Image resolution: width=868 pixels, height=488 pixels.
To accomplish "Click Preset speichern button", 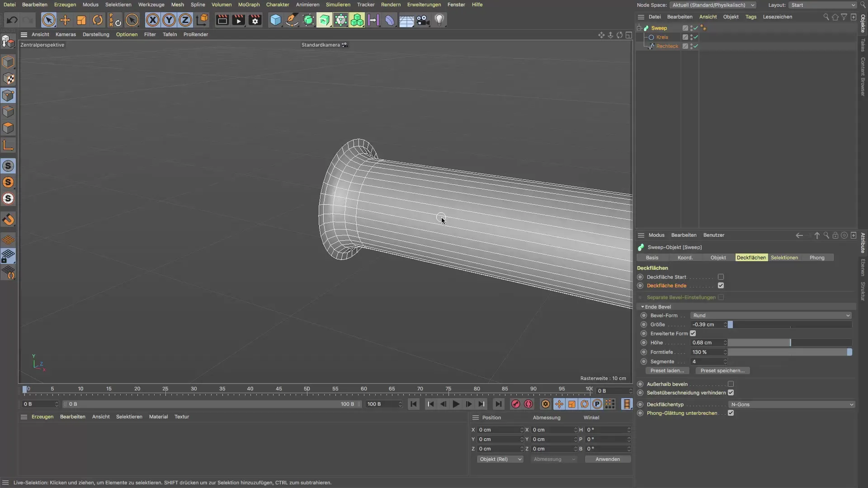I will point(722,371).
